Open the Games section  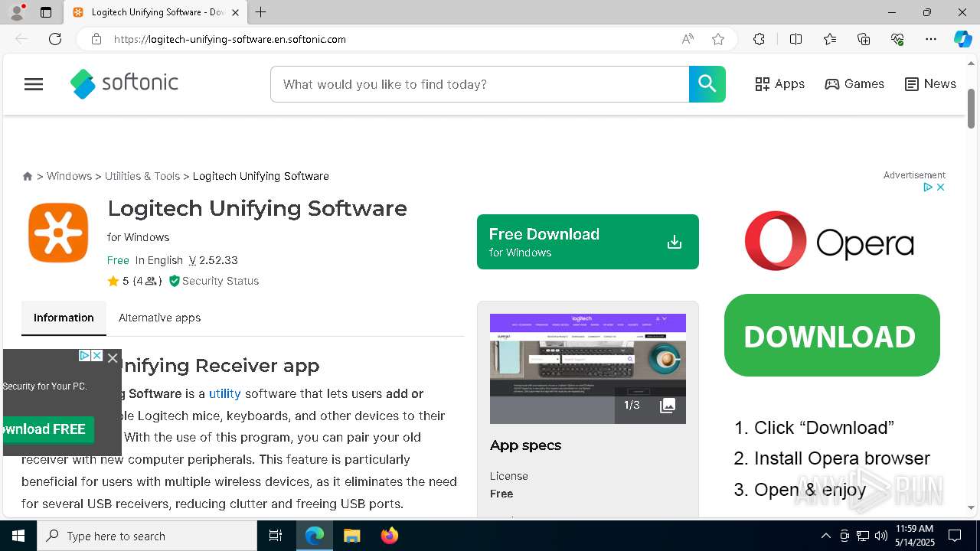tap(854, 84)
